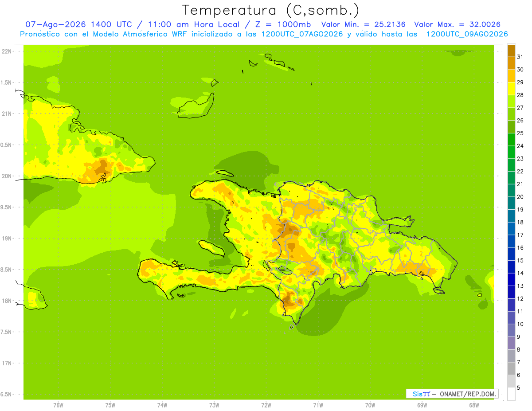Click the legend value '5'
Image resolution: width=532 pixels, height=411 pixels.
(519, 388)
